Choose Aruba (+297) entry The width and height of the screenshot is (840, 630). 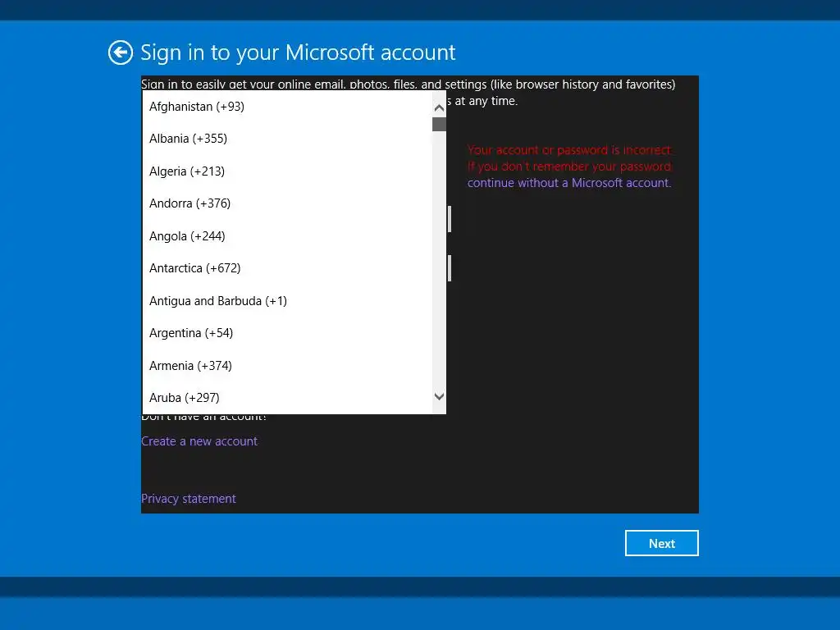tap(287, 398)
